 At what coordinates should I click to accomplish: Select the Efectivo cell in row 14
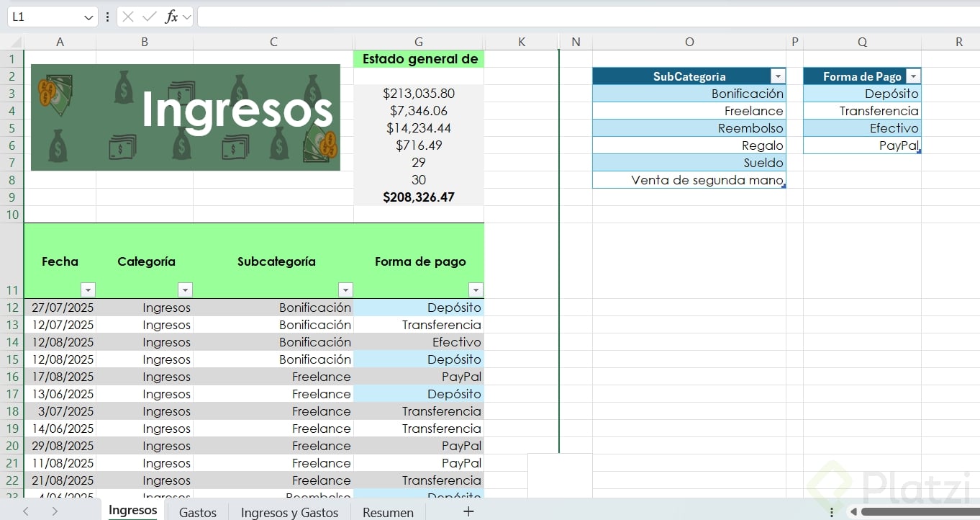(x=419, y=342)
